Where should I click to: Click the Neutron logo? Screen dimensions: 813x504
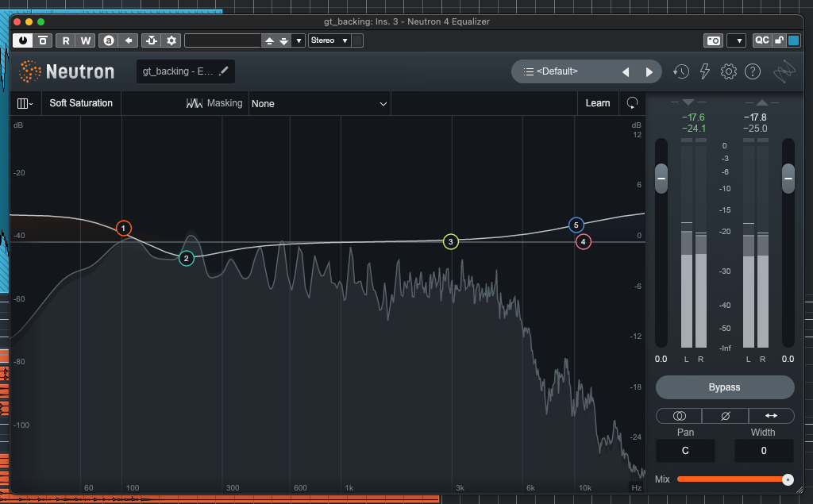pyautogui.click(x=67, y=71)
